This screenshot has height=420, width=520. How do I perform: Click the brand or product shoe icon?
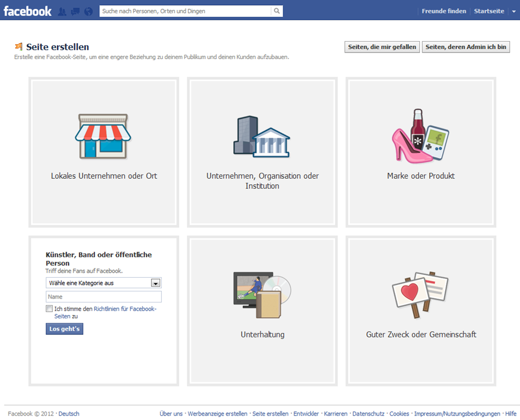coord(420,136)
